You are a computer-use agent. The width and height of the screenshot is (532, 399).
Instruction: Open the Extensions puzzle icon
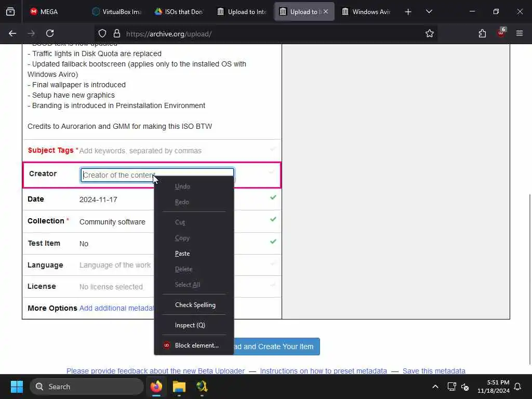tap(482, 34)
